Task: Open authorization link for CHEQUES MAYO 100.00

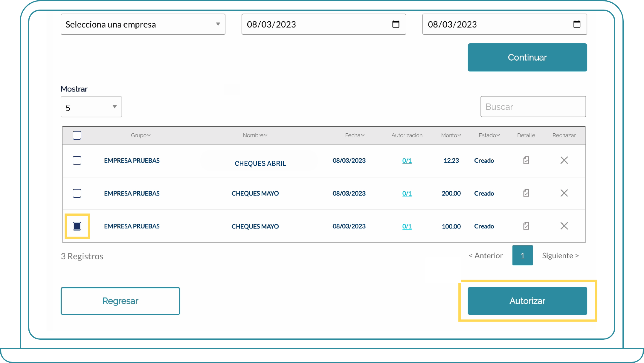Action: tap(407, 226)
